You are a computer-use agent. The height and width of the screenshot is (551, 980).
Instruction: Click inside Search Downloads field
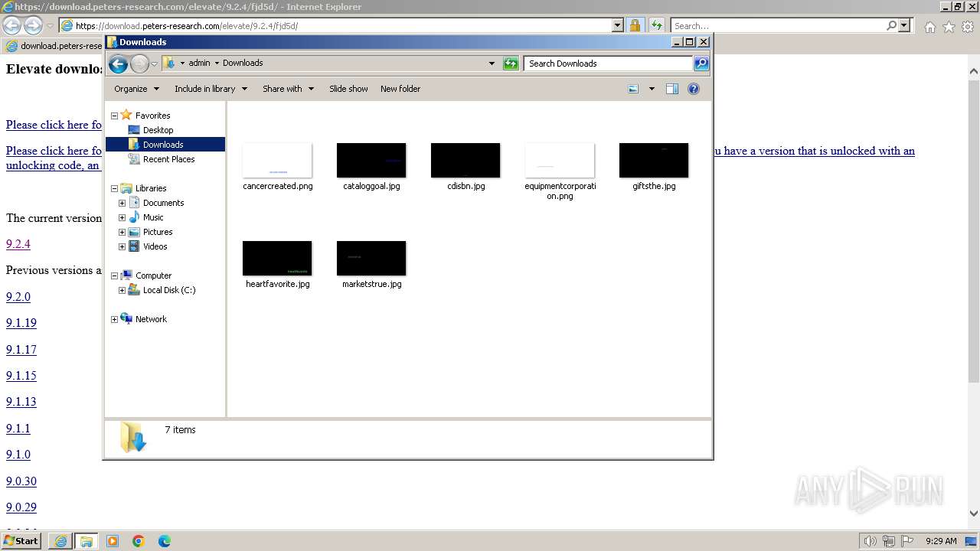pyautogui.click(x=609, y=64)
